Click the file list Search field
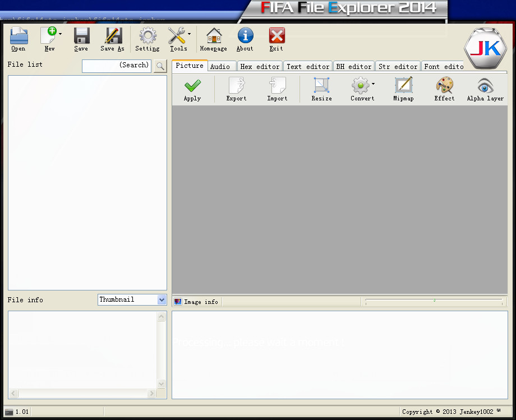The width and height of the screenshot is (516, 420). (x=117, y=66)
